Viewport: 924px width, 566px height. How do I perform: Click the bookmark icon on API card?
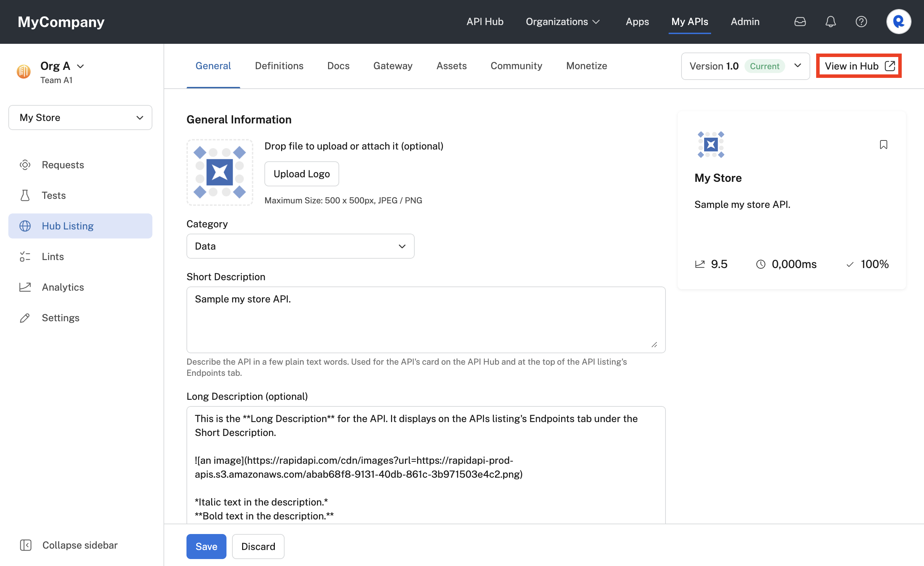click(884, 145)
